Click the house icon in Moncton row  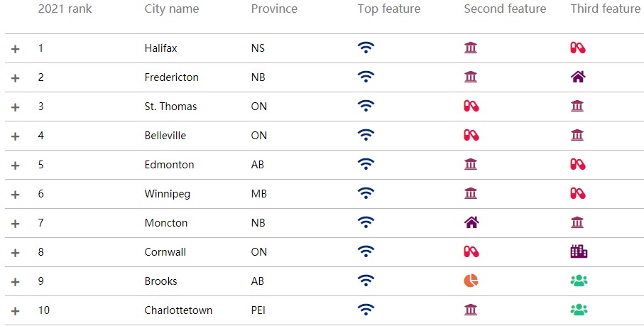pyautogui.click(x=471, y=223)
